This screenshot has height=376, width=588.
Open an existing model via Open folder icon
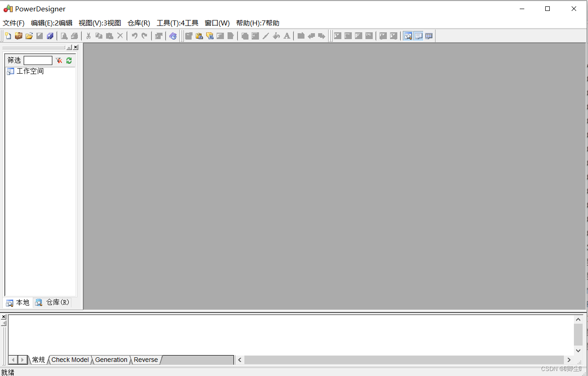(29, 35)
